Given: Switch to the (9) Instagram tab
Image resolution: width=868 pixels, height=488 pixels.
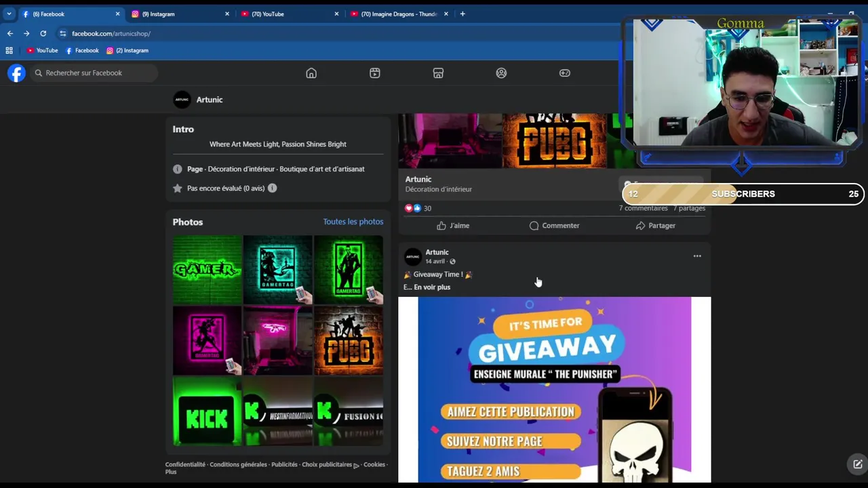Looking at the screenshot, I should [180, 14].
